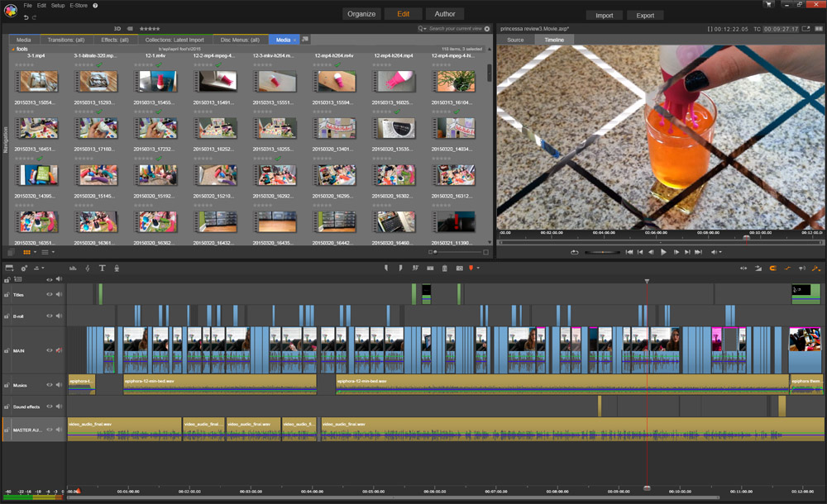Toggle loop playback in player
The image size is (827, 504).
click(575, 253)
